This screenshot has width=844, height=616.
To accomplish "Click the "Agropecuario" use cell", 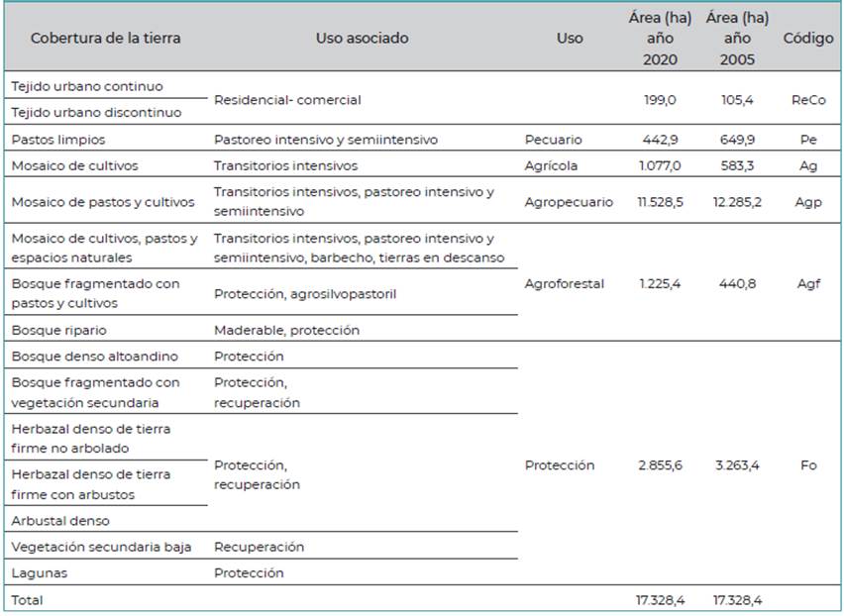I will point(569,202).
